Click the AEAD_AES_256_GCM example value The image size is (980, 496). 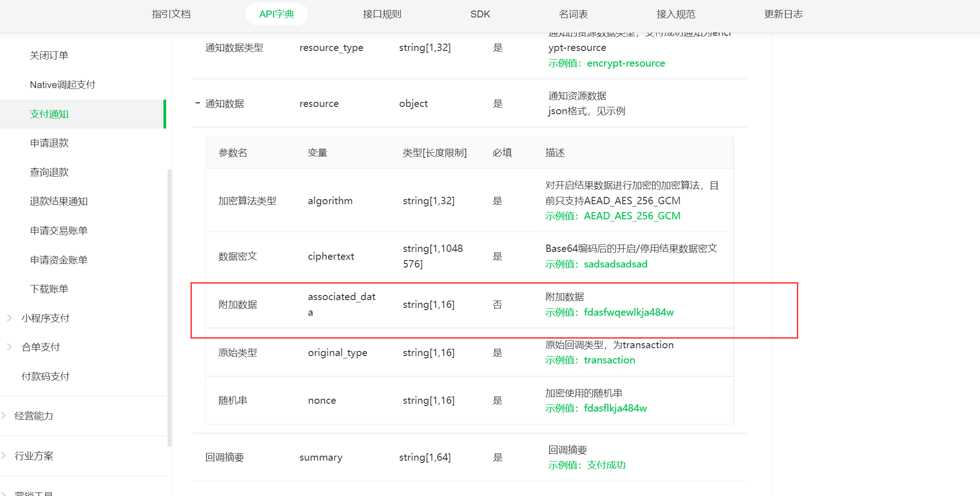632,216
